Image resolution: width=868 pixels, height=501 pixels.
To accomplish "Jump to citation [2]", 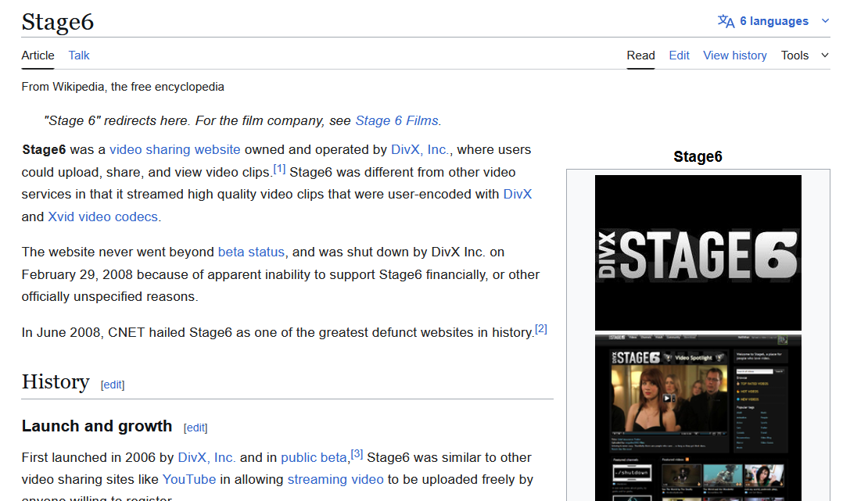I will point(541,329).
